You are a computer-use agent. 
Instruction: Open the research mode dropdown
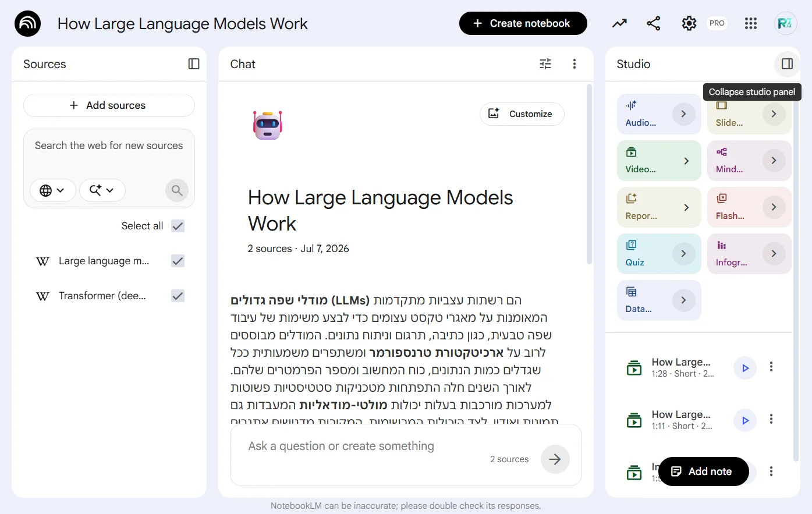pyautogui.click(x=102, y=190)
